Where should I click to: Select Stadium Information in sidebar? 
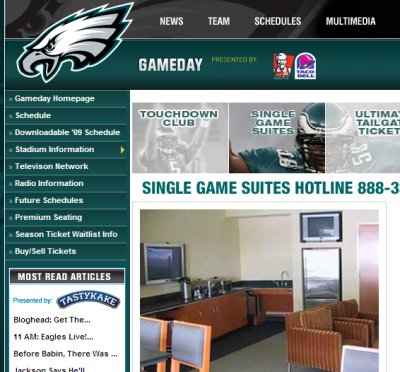pyautogui.click(x=55, y=149)
